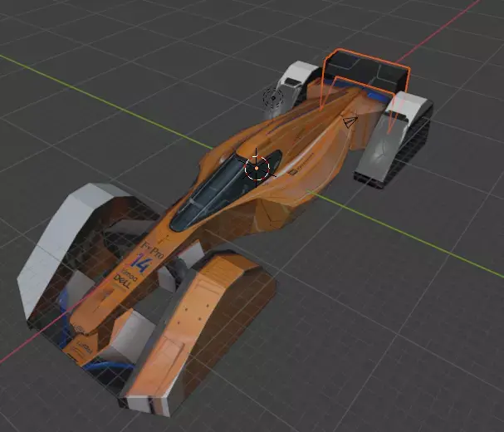This screenshot has width=504, height=432.
Task: Select the white rear-left wheel cover
Action: point(294,84)
